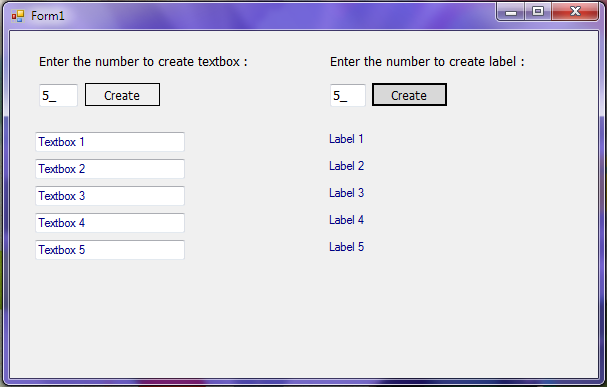Click the Form1 application icon in title bar
607x387 pixels.
[x=18, y=16]
